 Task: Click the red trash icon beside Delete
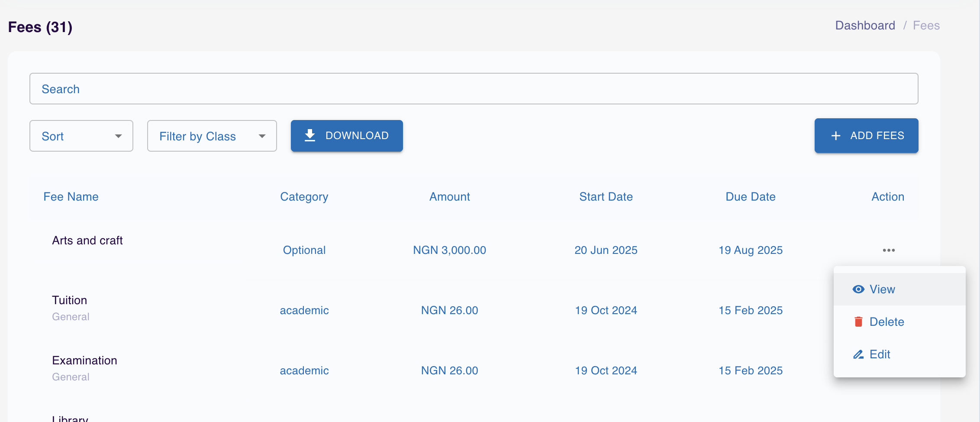pyautogui.click(x=858, y=322)
